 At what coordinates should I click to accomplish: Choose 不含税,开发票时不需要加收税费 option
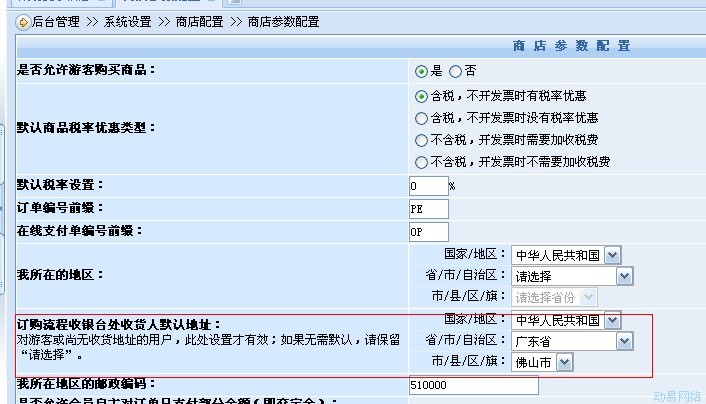point(421,162)
